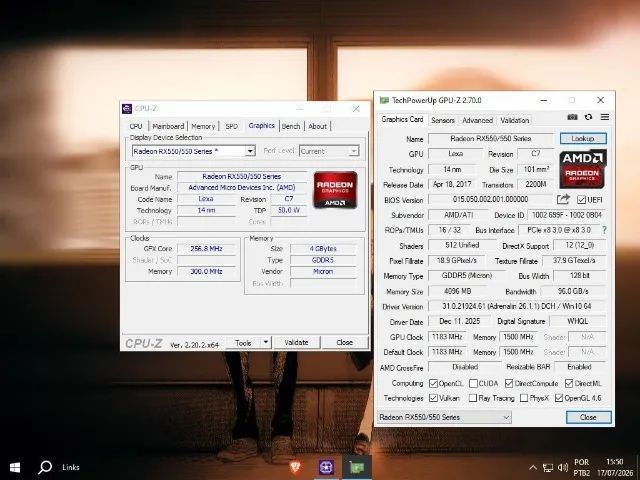Switch to Mainboard tab in CPU-Z
The height and width of the screenshot is (480, 640).
point(168,126)
